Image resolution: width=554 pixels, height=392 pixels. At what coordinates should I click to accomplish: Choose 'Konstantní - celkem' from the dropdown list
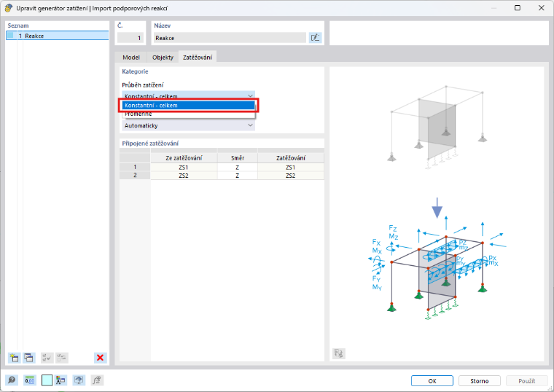(188, 105)
